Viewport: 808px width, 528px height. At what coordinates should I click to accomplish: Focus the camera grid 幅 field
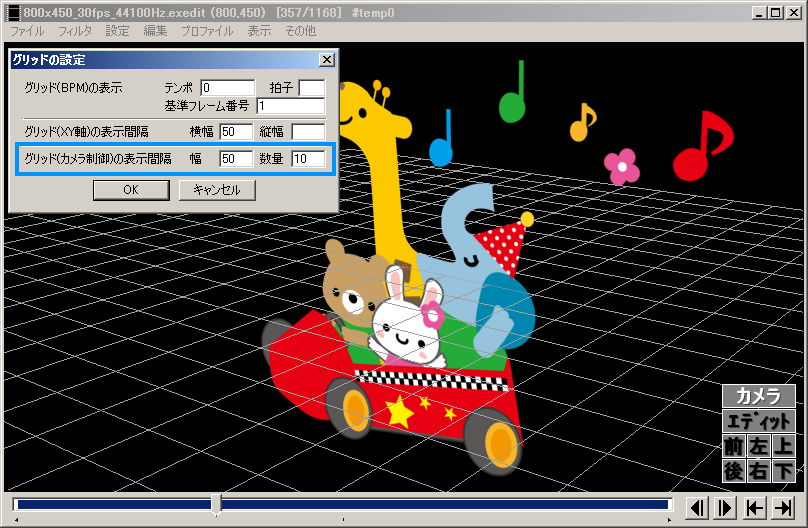coord(236,159)
